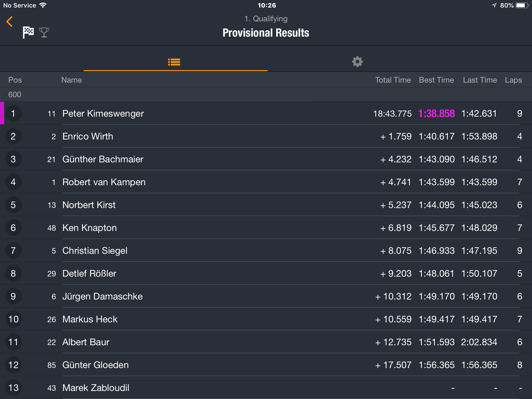
Task: Tap position badge number 13
Action: click(x=13, y=388)
